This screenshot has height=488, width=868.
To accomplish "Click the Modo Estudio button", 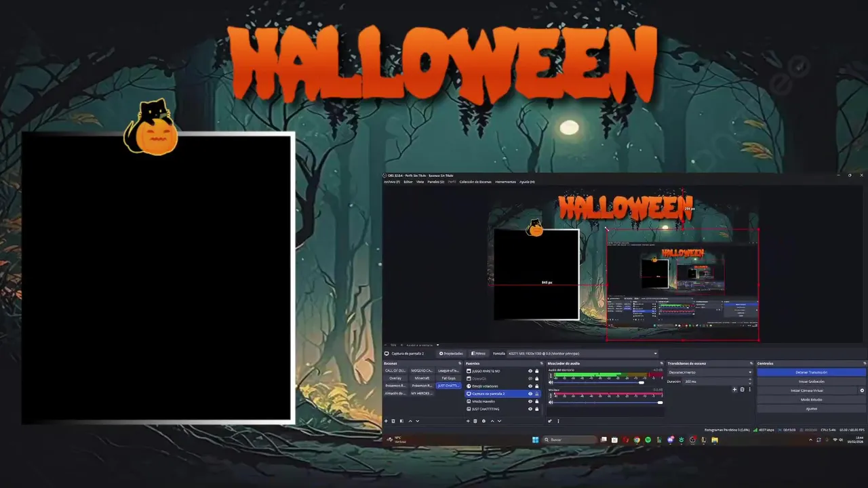I will 811,400.
